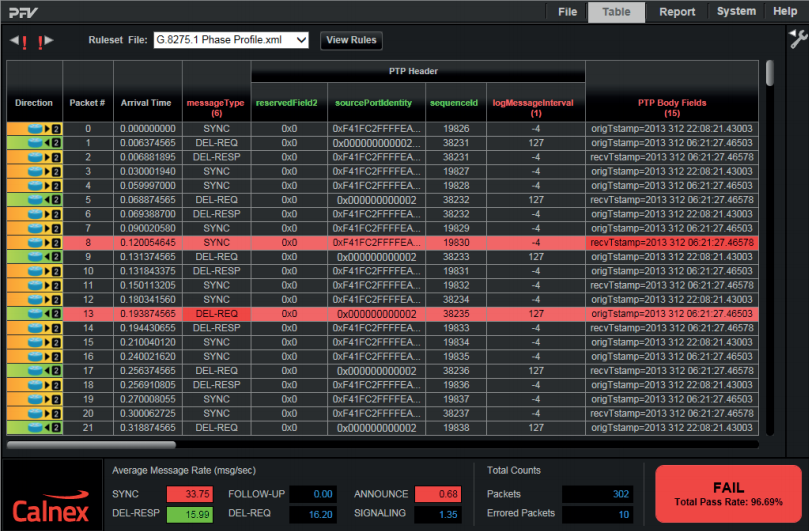Screen dimensions: 809x531
Task: Click the horizontal scrollbar under the table
Action: (x=92, y=445)
